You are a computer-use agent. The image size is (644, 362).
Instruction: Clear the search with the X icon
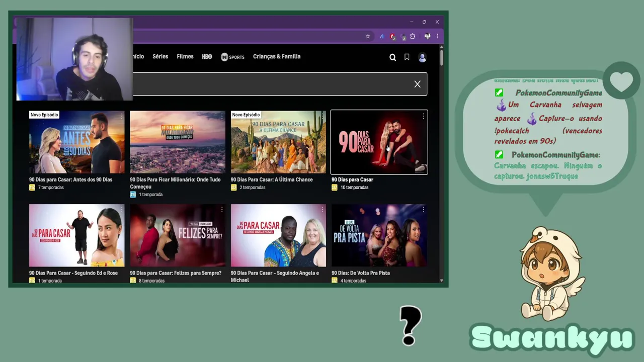pyautogui.click(x=417, y=84)
